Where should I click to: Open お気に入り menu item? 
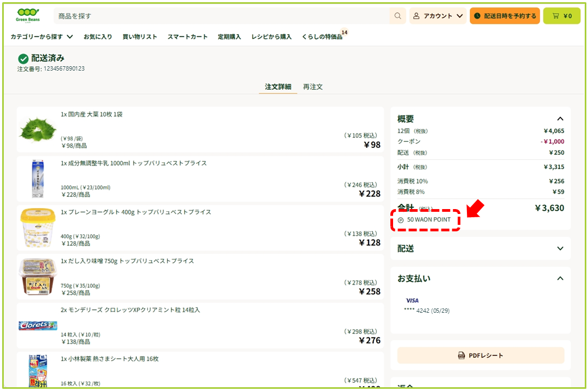pos(98,37)
